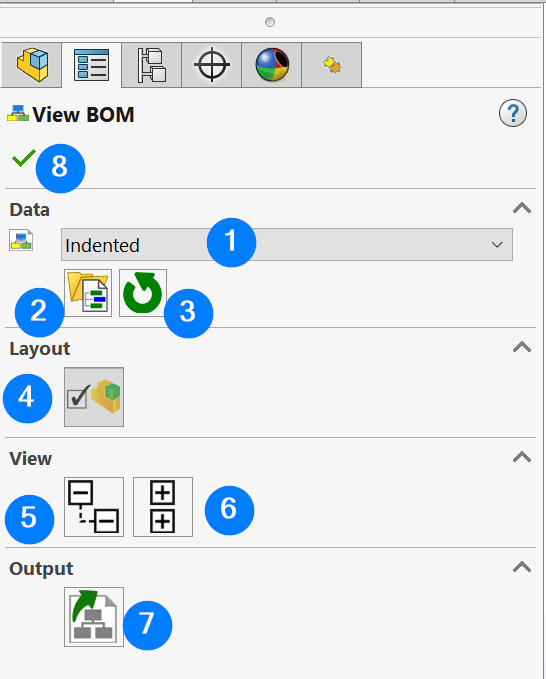
Task: Open the Indented BOM type dropdown
Action: click(287, 245)
